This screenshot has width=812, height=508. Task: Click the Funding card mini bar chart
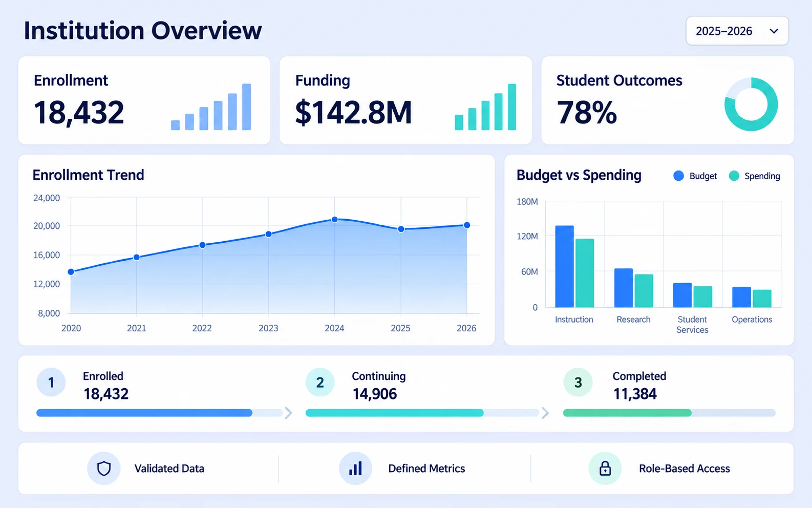point(485,107)
